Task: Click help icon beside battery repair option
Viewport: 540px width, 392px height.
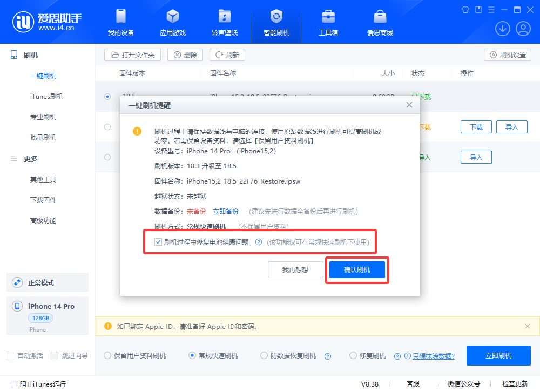Action: [259, 242]
